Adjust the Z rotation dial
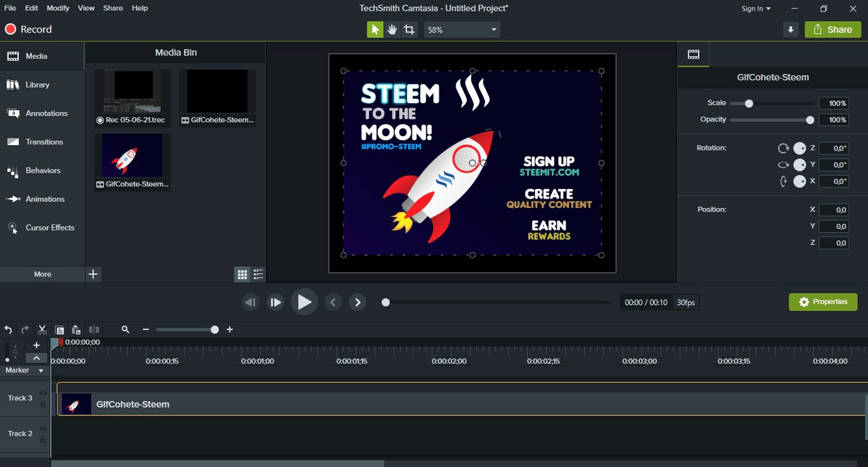Viewport: 868px width, 467px height. (x=800, y=148)
